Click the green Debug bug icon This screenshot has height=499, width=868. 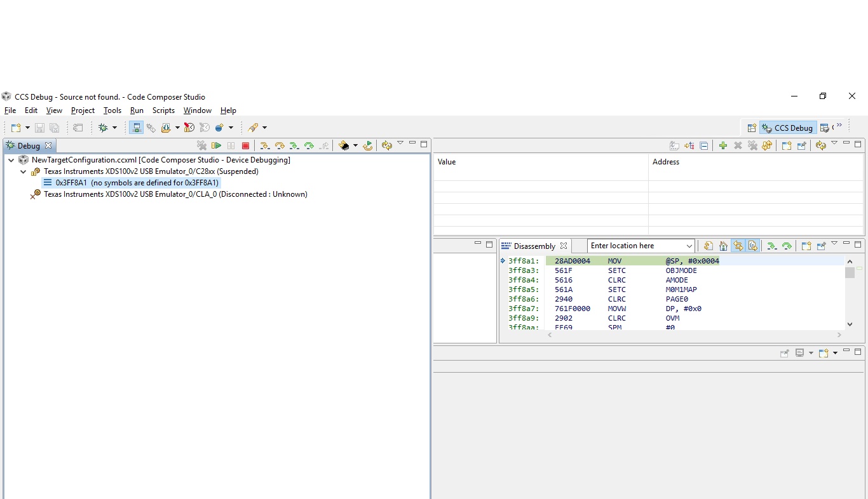103,128
